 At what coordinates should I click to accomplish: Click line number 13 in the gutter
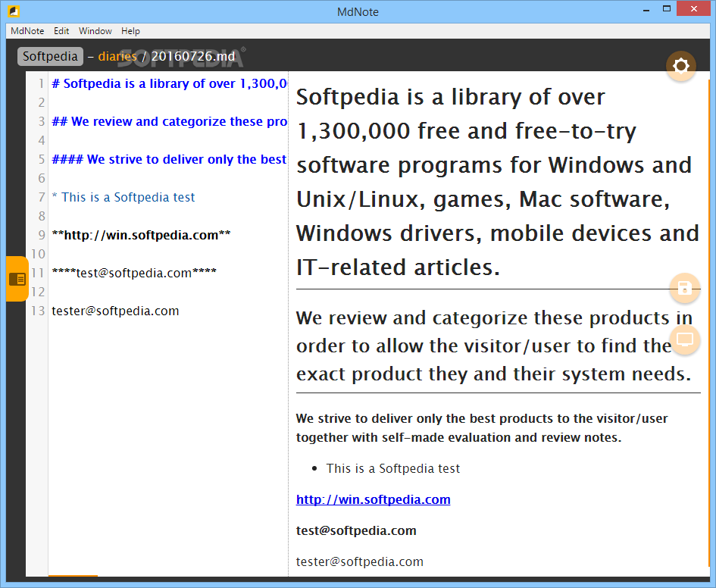click(38, 311)
